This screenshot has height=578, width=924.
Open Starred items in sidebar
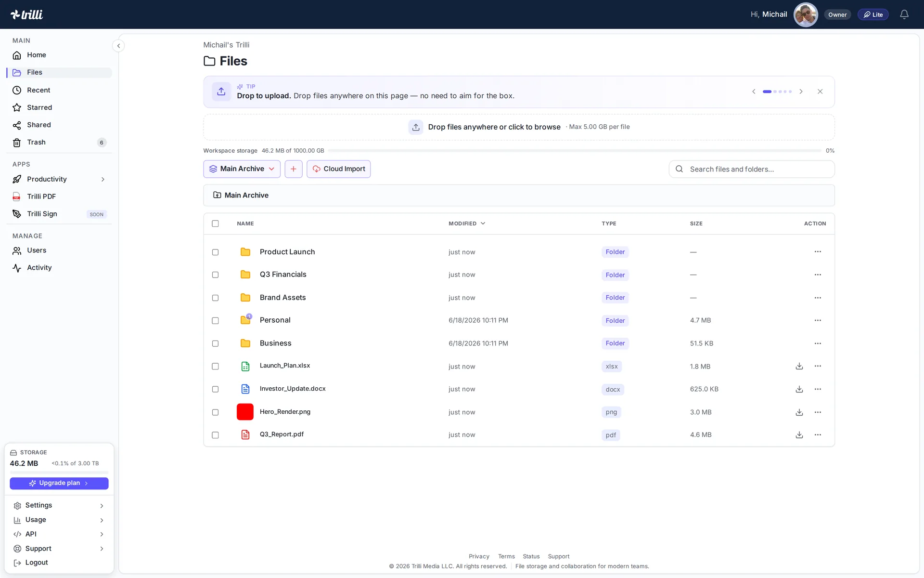(59, 107)
